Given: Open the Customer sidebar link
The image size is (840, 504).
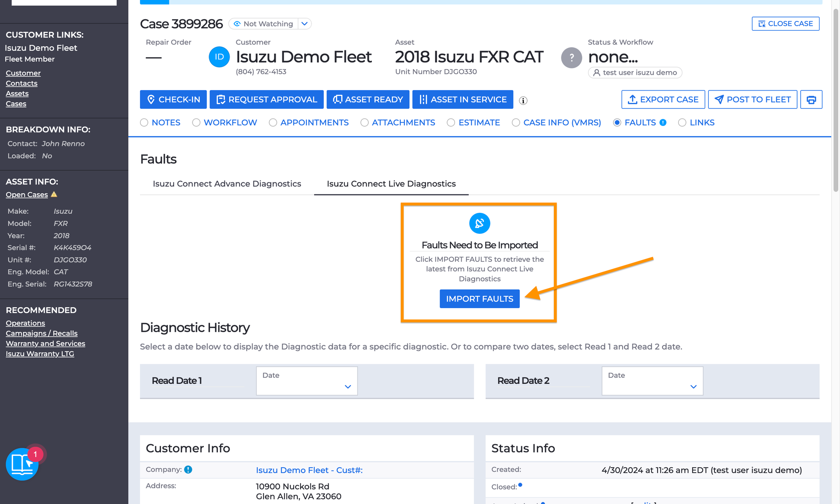Looking at the screenshot, I should [23, 73].
